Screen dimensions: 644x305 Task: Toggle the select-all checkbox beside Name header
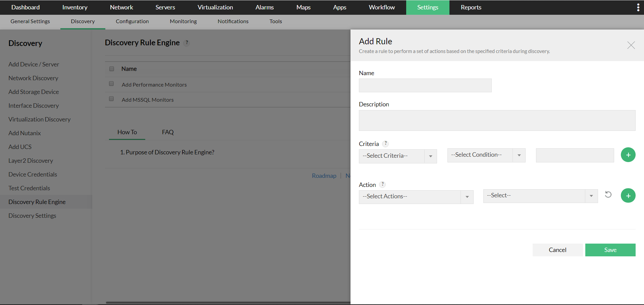112,69
